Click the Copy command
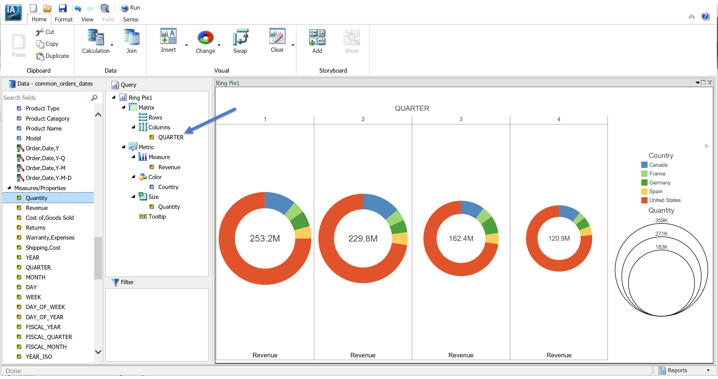Viewport: 718px width, 379px height. [x=47, y=44]
